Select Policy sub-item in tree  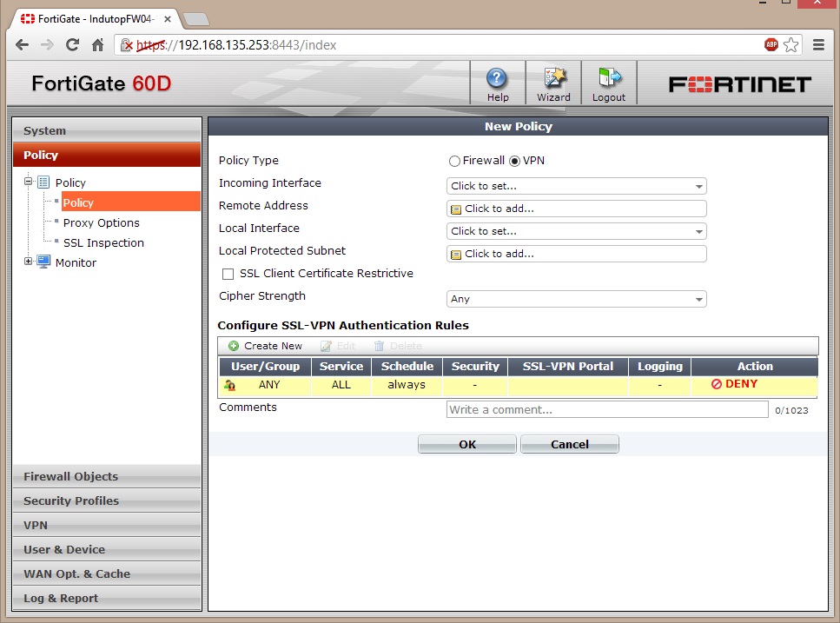pyautogui.click(x=131, y=202)
